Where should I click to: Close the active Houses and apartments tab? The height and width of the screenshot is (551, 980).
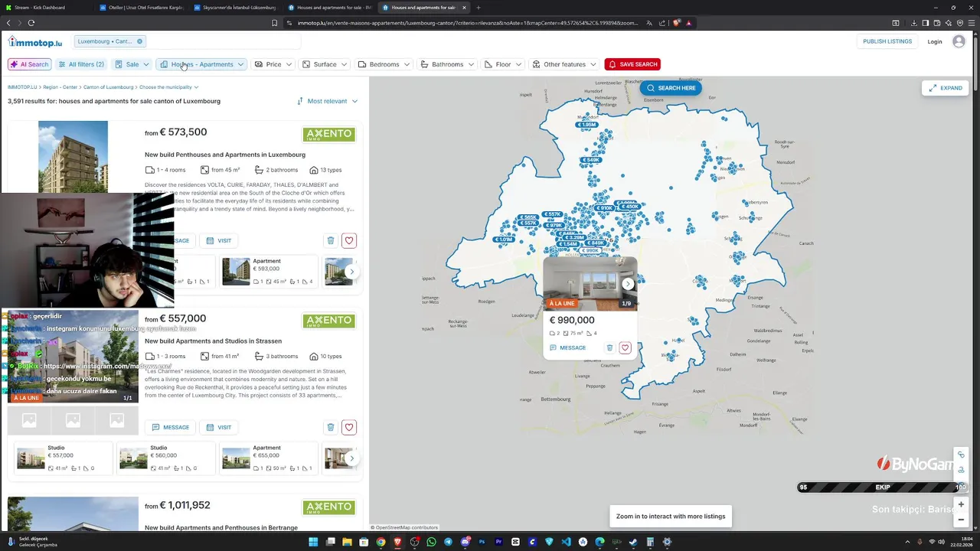(x=464, y=8)
